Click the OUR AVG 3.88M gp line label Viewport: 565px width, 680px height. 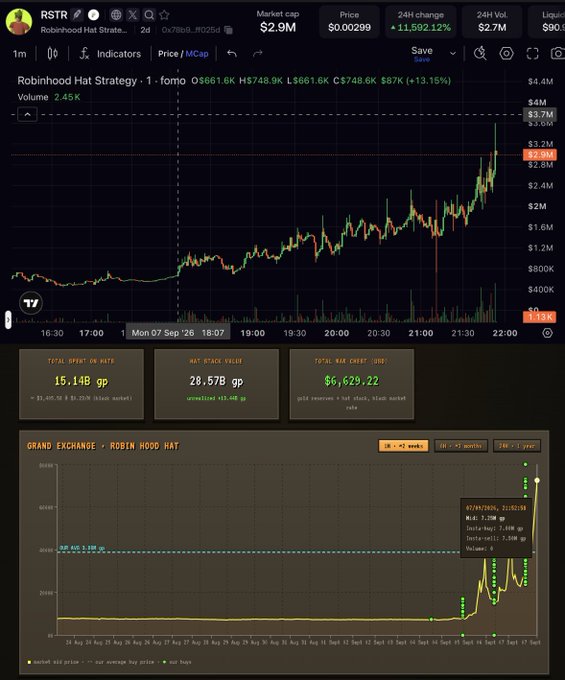(82, 548)
